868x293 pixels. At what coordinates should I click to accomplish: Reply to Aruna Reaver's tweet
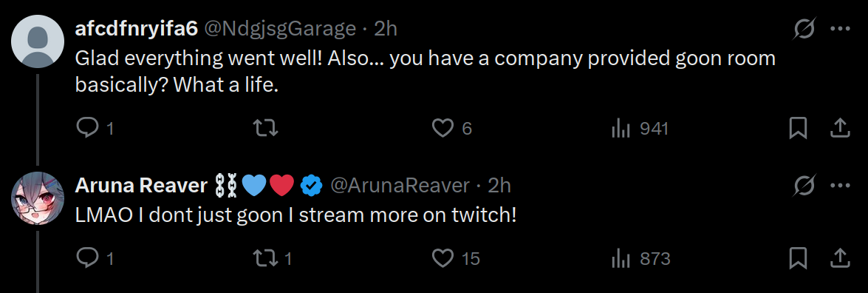[94, 258]
